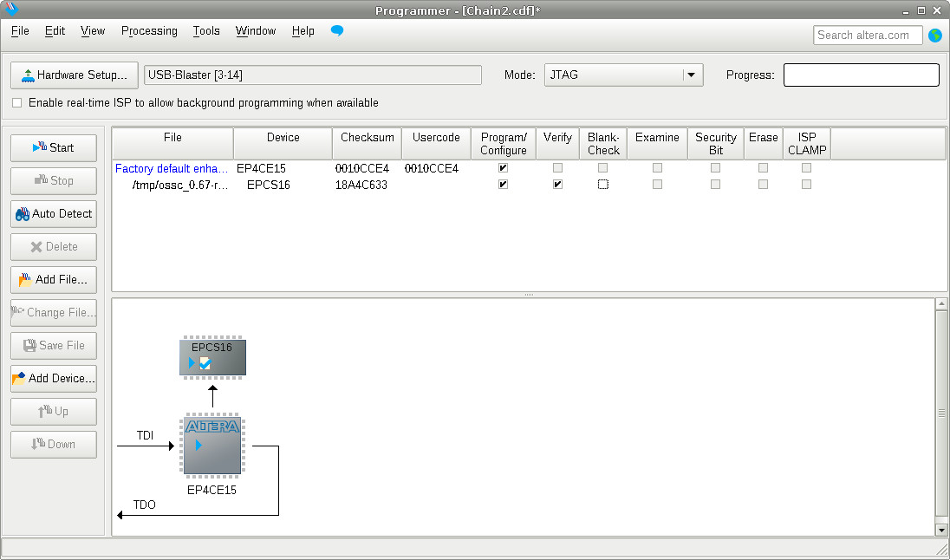Image resolution: width=950 pixels, height=560 pixels.
Task: Move selected device Down
Action: tap(54, 444)
